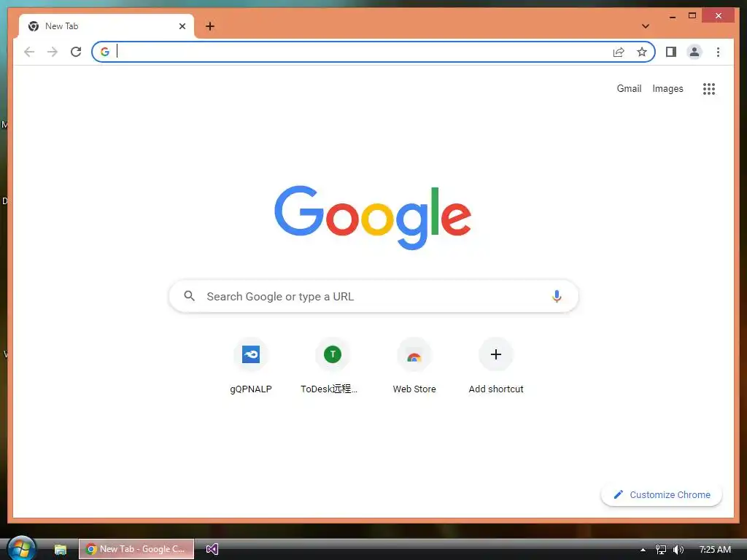Viewport: 747px width, 560px height.
Task: Share this page via share icon
Action: pyautogui.click(x=619, y=52)
